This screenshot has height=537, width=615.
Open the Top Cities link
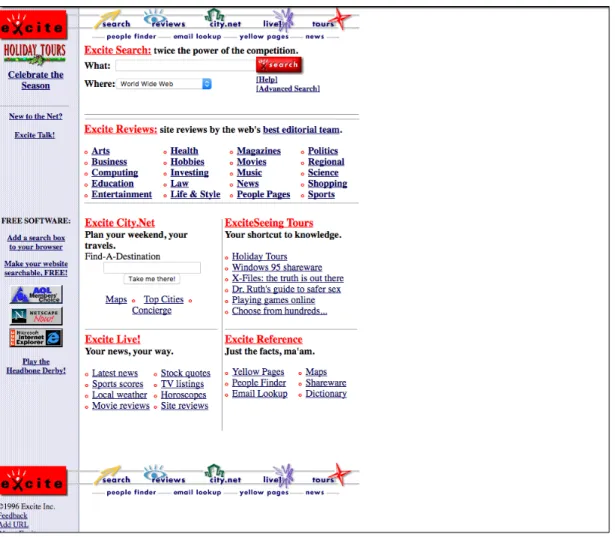coord(164,299)
